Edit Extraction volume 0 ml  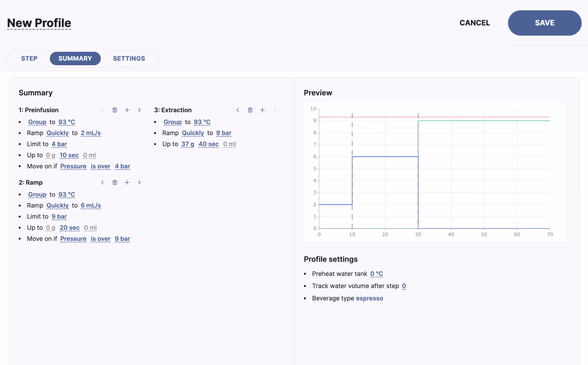[x=229, y=144]
